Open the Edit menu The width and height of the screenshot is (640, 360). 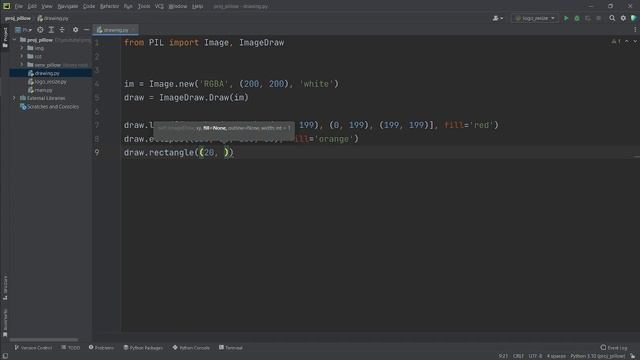coord(32,7)
